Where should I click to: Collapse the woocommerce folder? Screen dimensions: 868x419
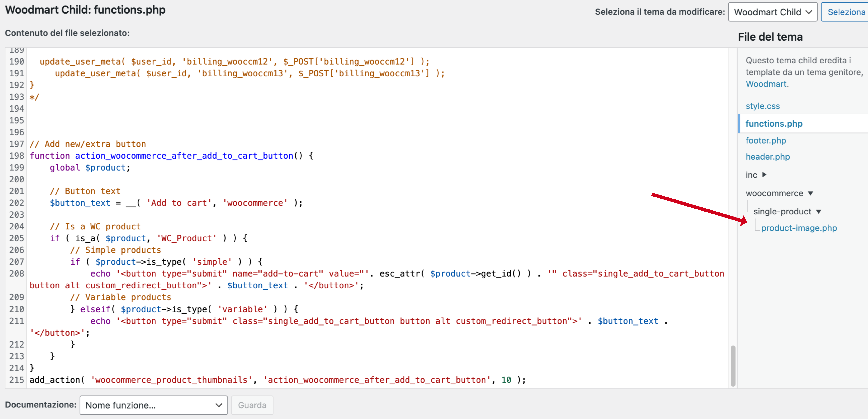[x=810, y=193]
